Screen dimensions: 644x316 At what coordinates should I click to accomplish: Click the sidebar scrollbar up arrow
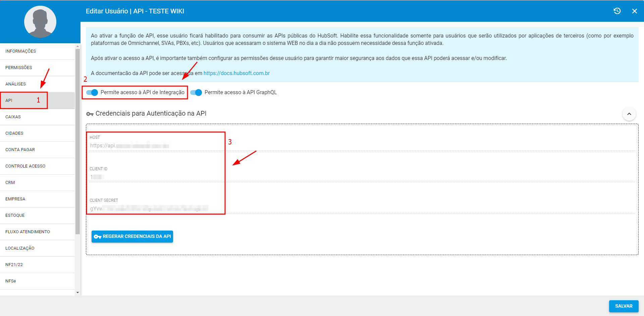(x=78, y=46)
